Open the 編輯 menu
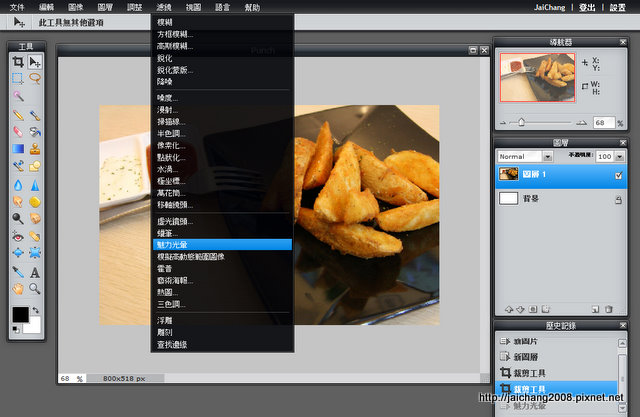The height and width of the screenshot is (417, 640). pyautogui.click(x=46, y=7)
